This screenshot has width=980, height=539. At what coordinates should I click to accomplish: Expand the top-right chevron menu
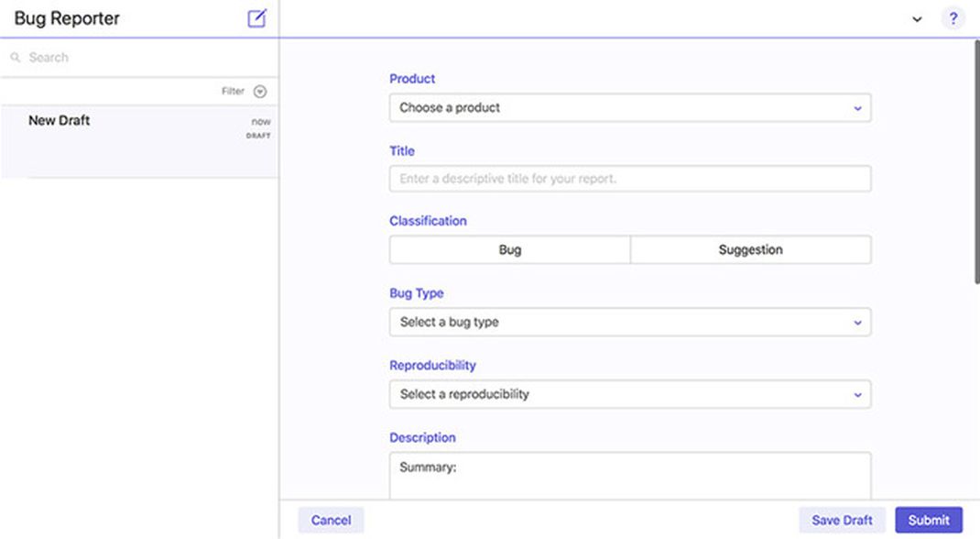917,18
